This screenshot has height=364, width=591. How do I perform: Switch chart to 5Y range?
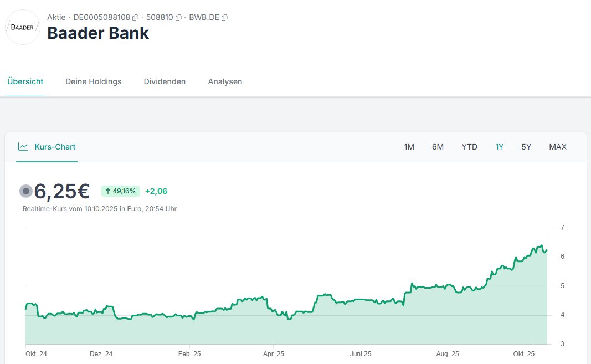point(526,147)
